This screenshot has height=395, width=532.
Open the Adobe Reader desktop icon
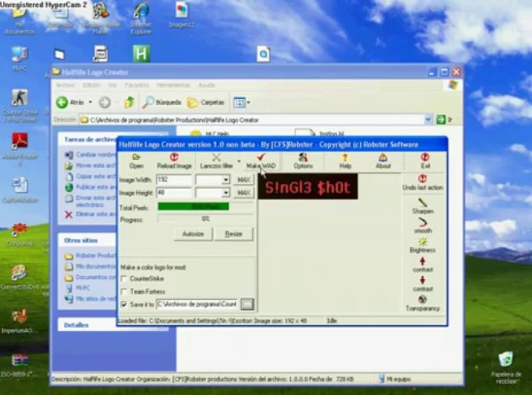pyautogui.click(x=20, y=149)
